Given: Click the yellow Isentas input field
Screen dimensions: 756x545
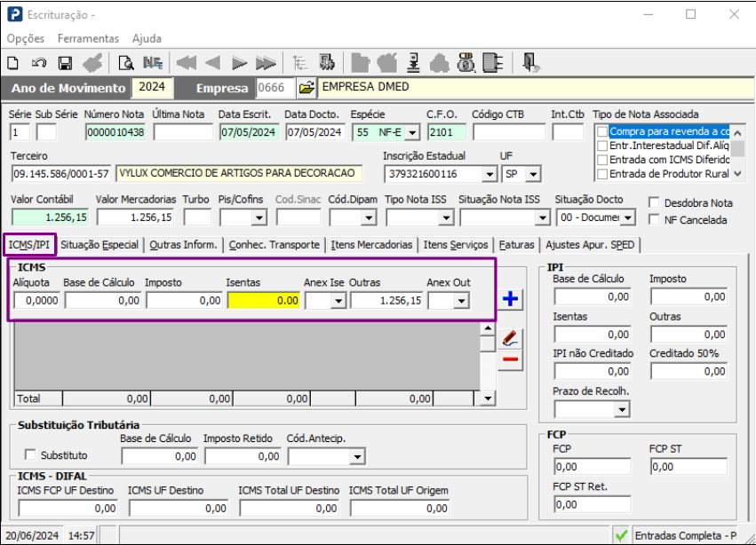Looking at the screenshot, I should (264, 301).
